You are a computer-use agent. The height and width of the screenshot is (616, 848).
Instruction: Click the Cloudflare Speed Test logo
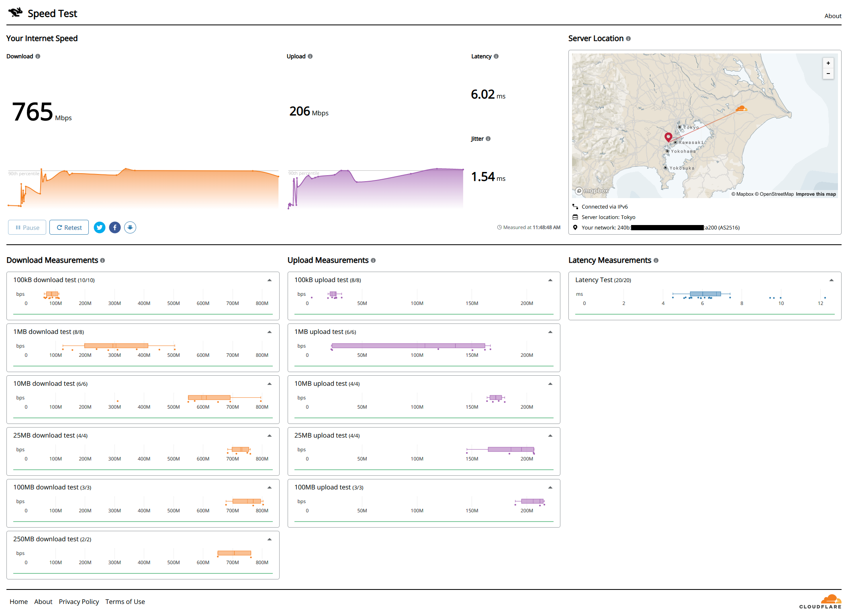(x=43, y=13)
